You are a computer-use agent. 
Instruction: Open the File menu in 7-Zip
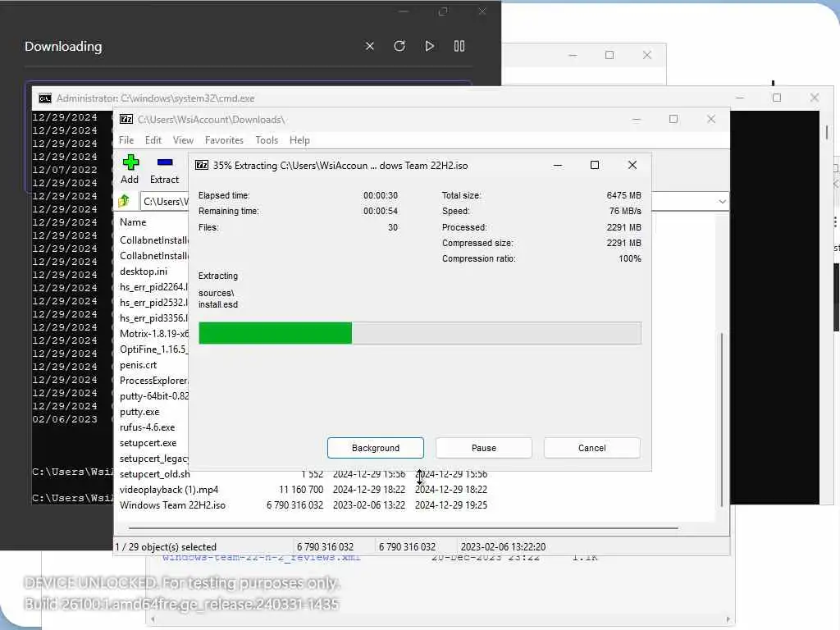point(126,140)
